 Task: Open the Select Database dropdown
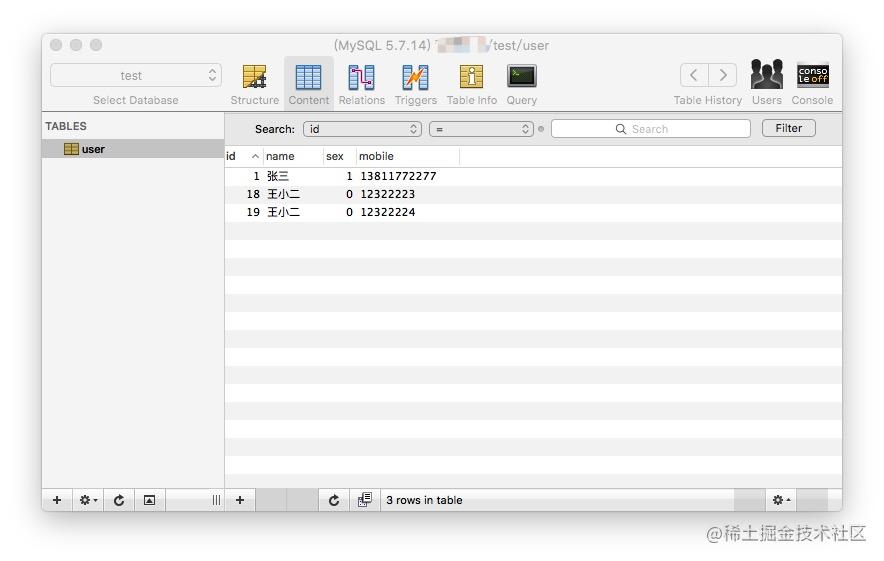136,76
